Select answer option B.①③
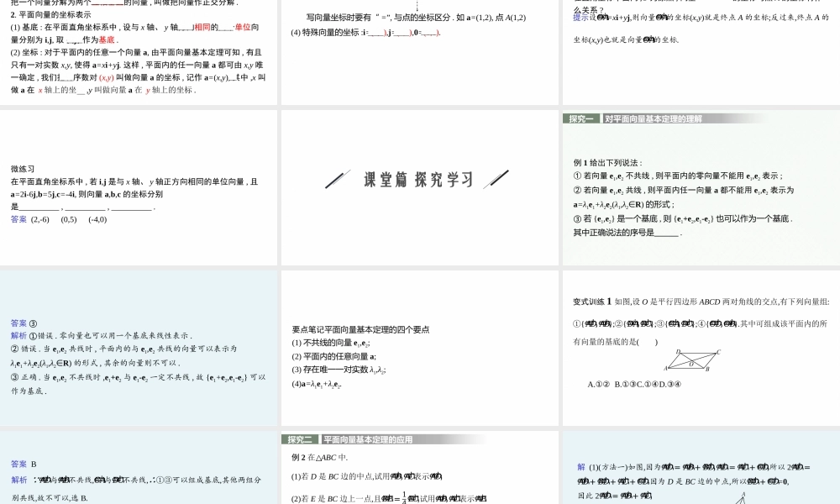 pos(626,384)
